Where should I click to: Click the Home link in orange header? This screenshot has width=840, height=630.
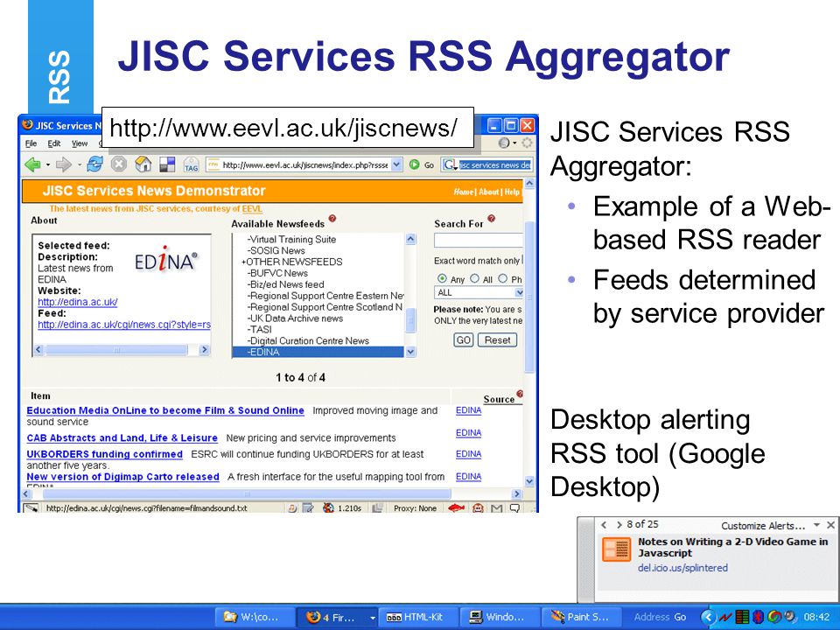coord(464,192)
